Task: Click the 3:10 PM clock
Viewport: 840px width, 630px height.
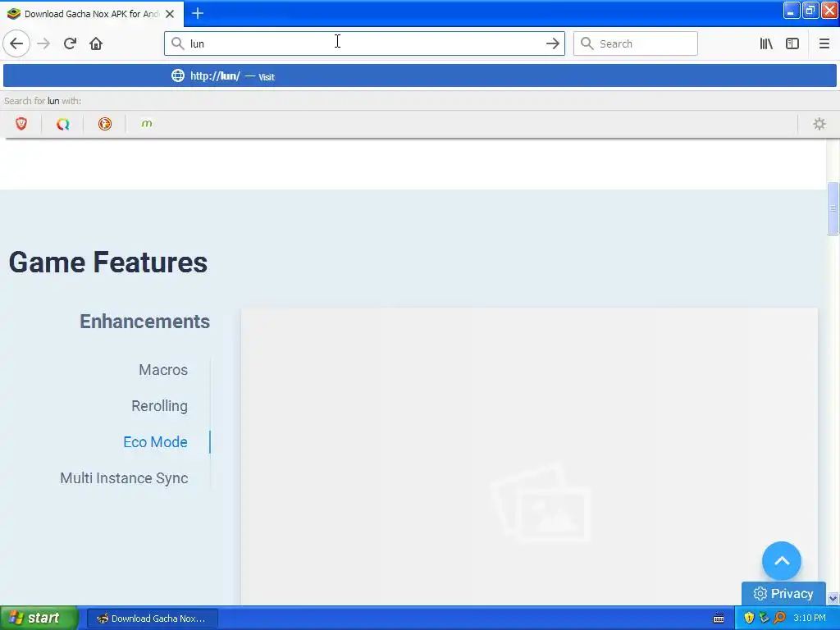Action: click(810, 618)
